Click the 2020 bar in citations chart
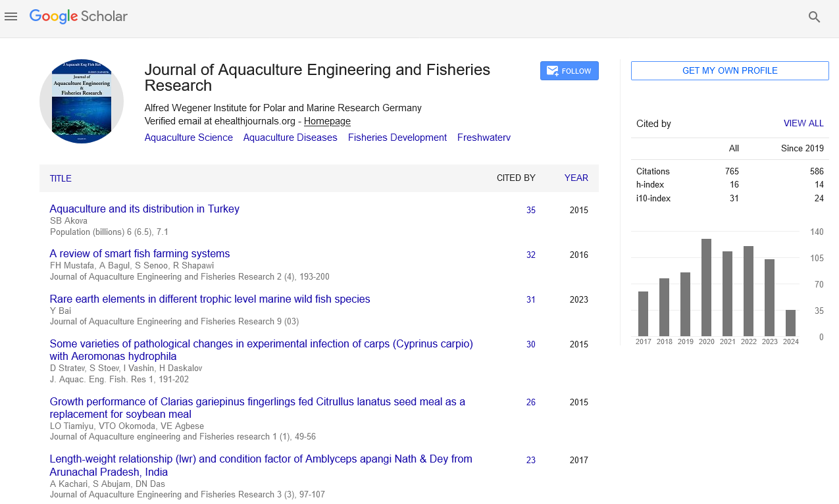Viewport: 839px width, 504px height. click(707, 288)
